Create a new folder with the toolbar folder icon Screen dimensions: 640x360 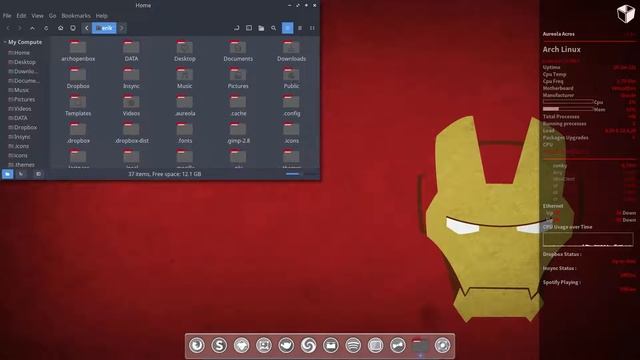tap(261, 28)
